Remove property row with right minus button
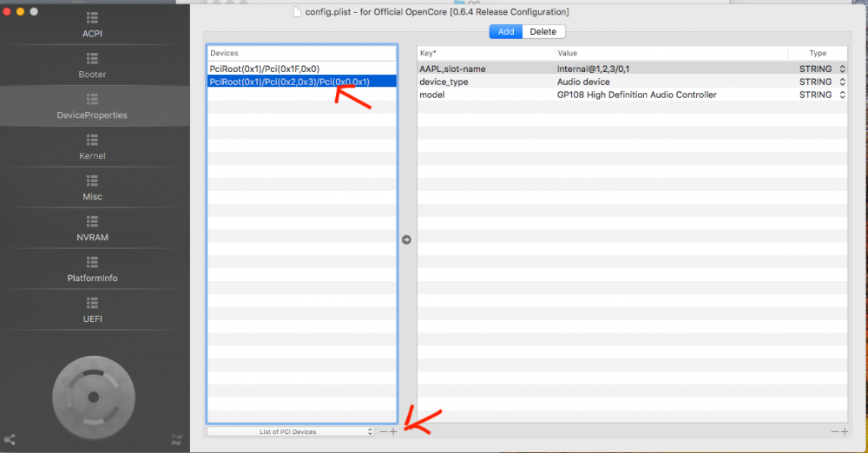This screenshot has height=453, width=868. [835, 431]
